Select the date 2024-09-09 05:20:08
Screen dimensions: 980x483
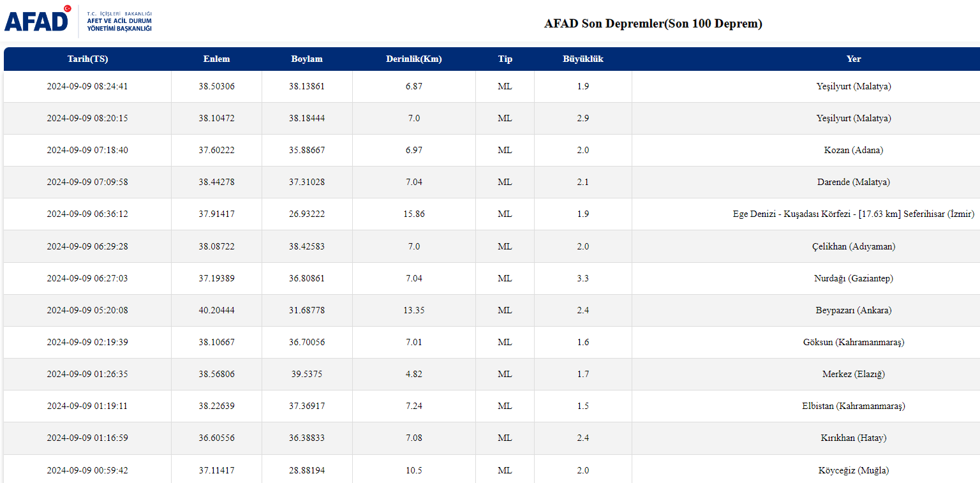[87, 310]
